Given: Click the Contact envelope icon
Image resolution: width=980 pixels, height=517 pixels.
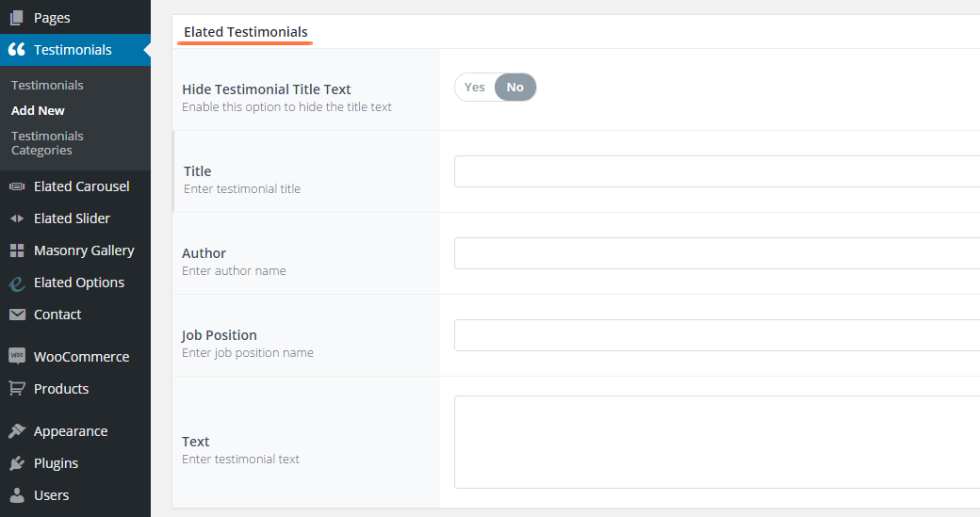Looking at the screenshot, I should coord(16,315).
